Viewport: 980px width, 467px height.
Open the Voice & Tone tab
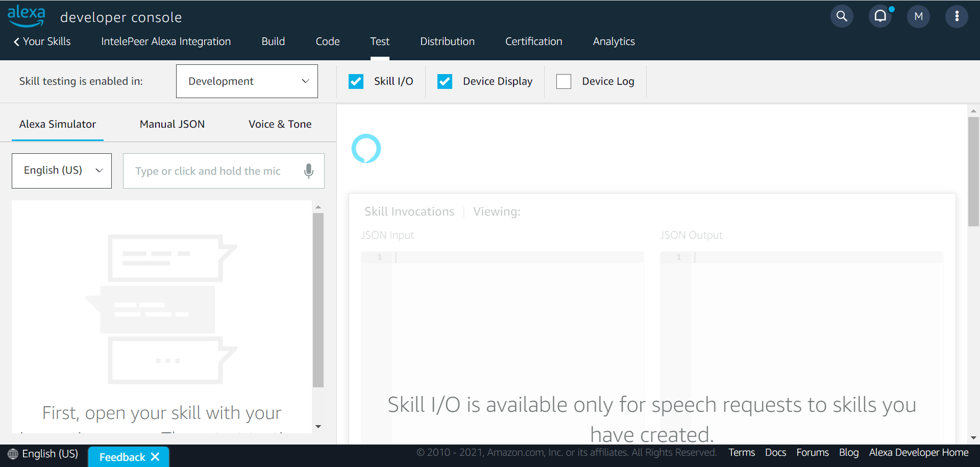280,124
